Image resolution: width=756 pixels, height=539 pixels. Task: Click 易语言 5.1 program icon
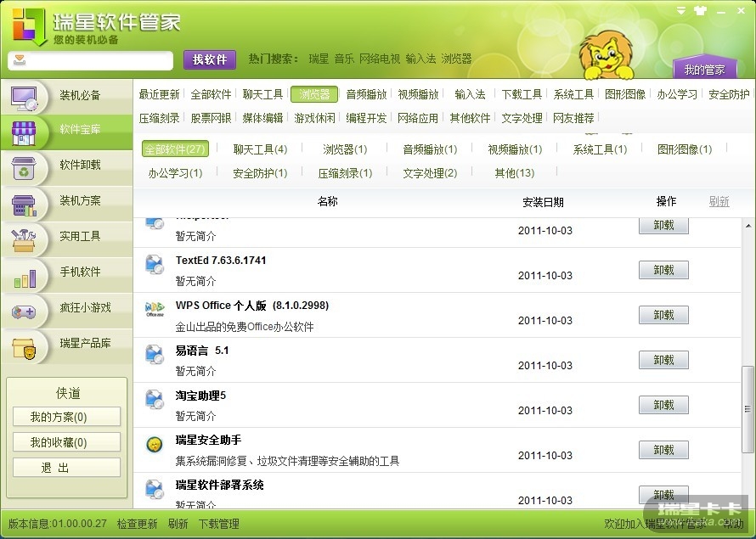tap(155, 354)
